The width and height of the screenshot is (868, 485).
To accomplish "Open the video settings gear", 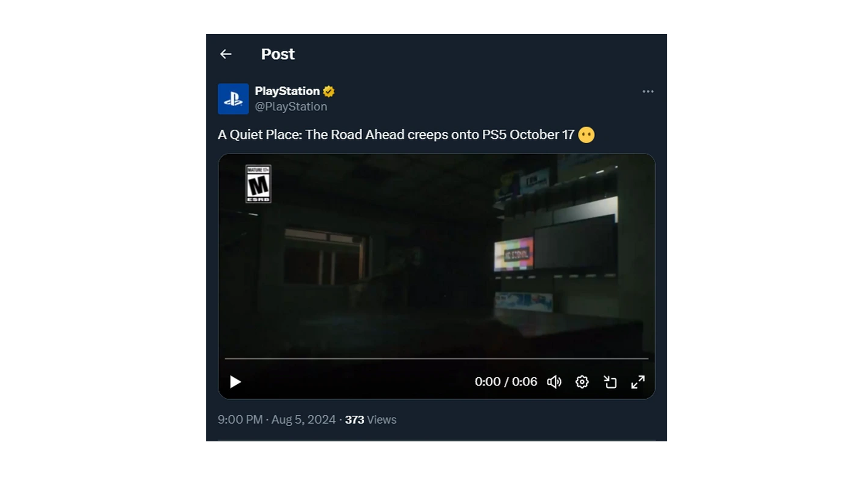I will pos(582,382).
